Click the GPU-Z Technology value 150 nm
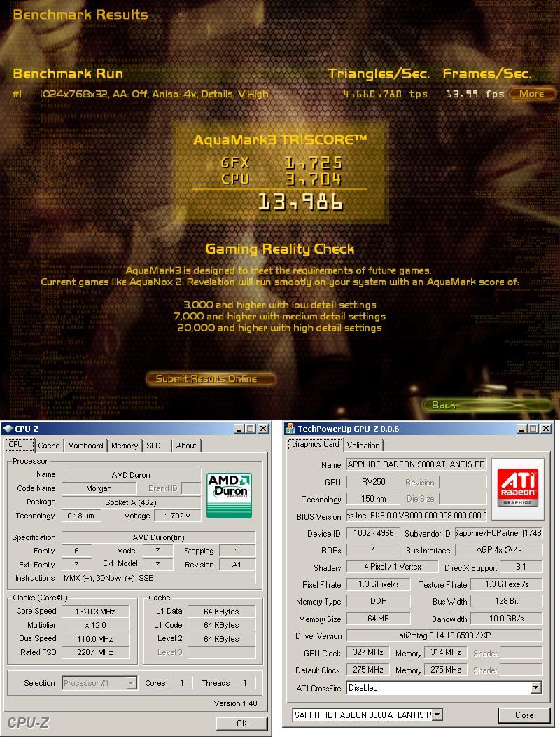 coord(374,499)
